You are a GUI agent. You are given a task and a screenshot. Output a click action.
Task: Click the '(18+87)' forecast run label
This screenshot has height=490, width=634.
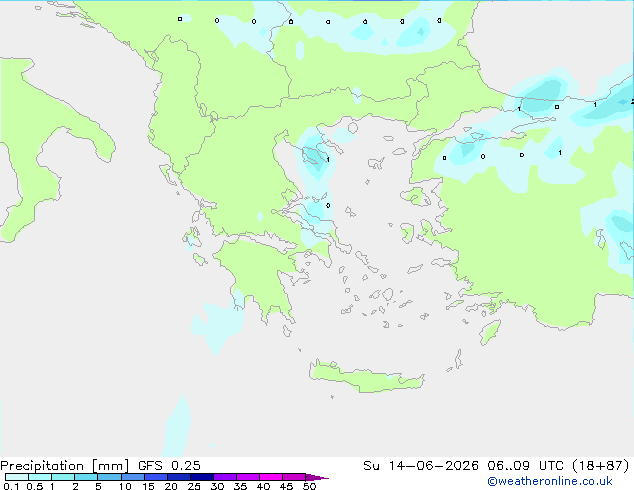click(600, 466)
